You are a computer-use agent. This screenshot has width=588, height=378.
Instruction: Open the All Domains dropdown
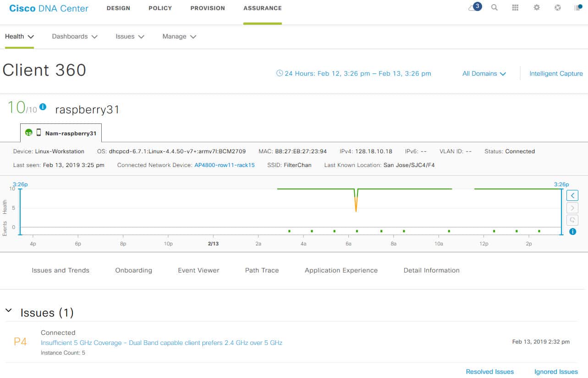click(484, 73)
